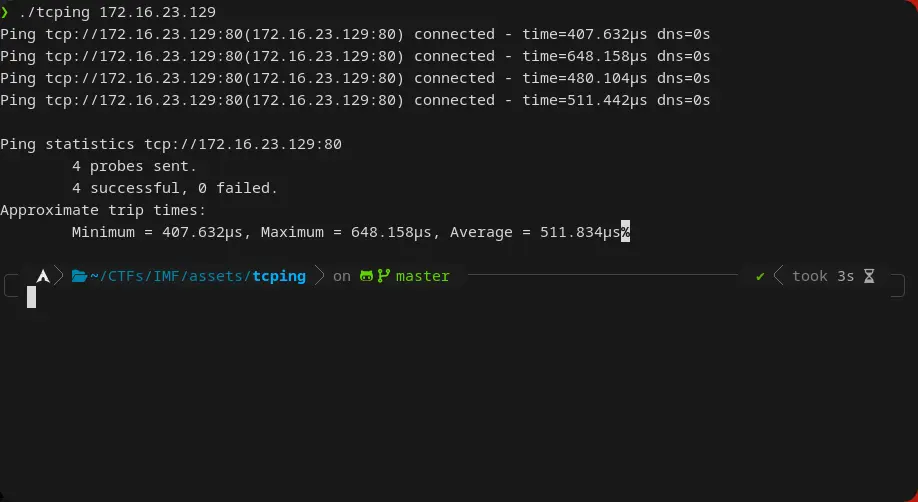This screenshot has height=502, width=918.
Task: Click the green prompt arrow before ./tcping
Action: (5, 12)
